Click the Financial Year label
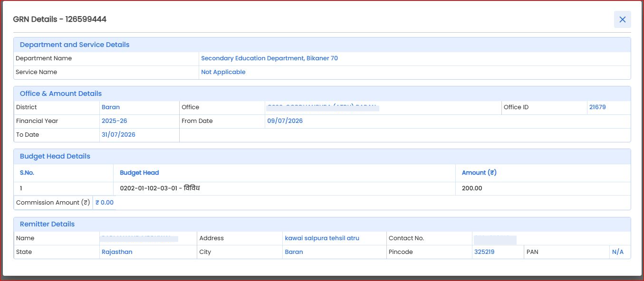Screen dimensions: 644x281 coord(37,121)
